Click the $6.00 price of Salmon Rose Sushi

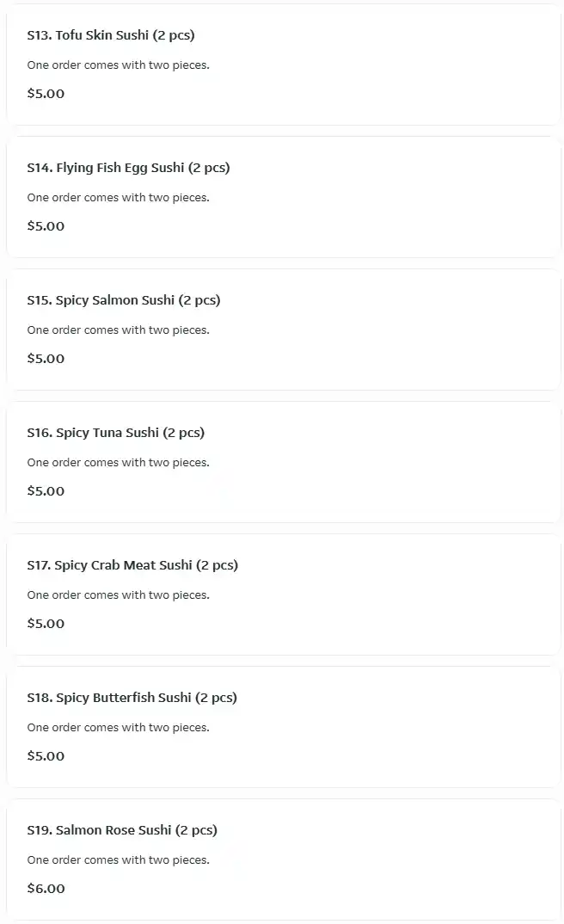click(46, 888)
